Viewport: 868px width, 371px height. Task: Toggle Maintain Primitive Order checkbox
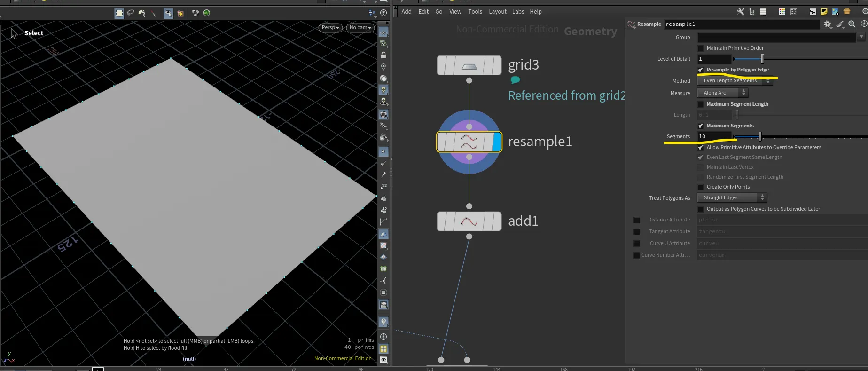coord(701,48)
